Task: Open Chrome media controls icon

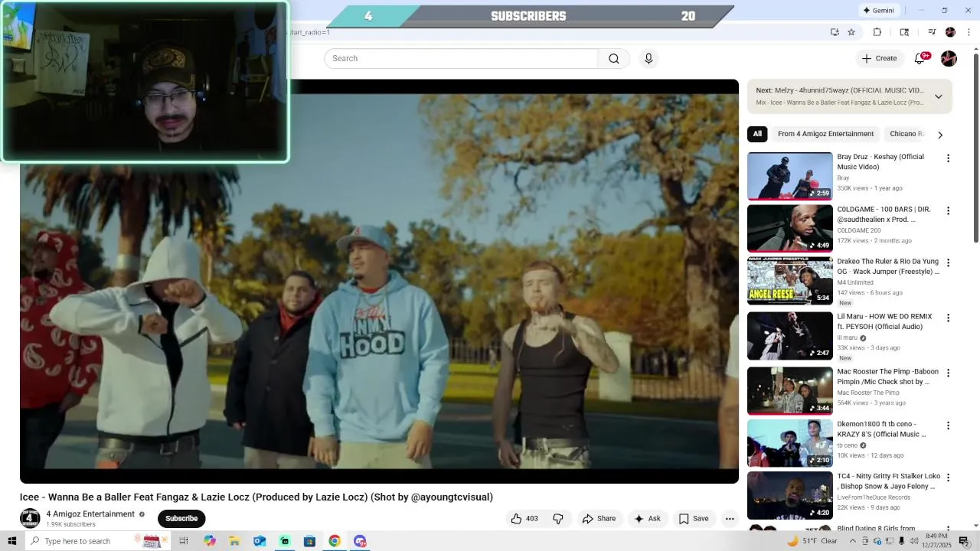Action: point(932,32)
